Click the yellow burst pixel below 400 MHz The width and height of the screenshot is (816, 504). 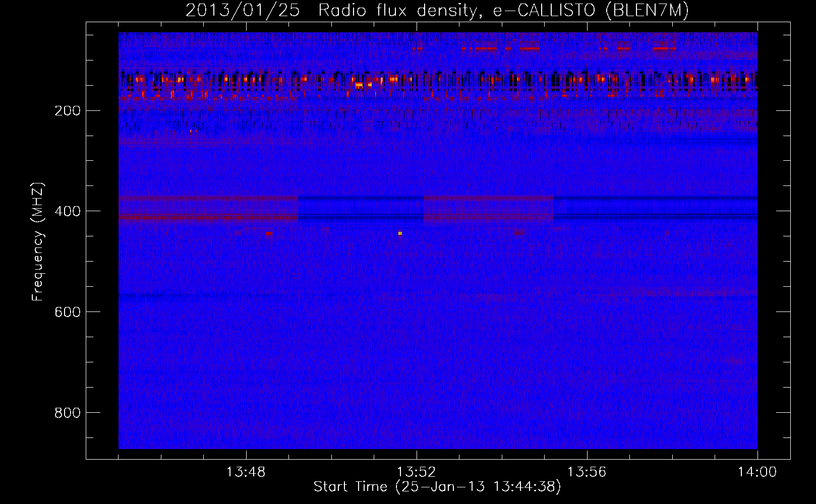tap(400, 233)
